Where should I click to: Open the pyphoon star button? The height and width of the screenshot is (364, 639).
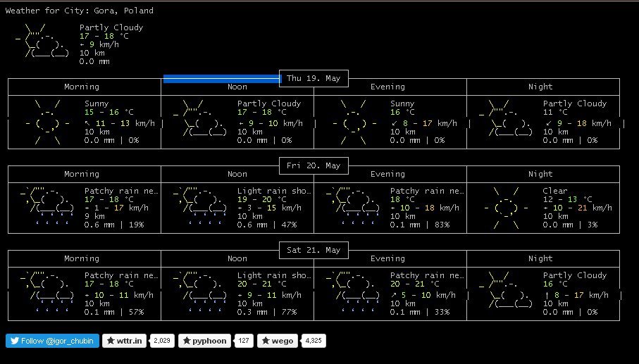tap(204, 341)
